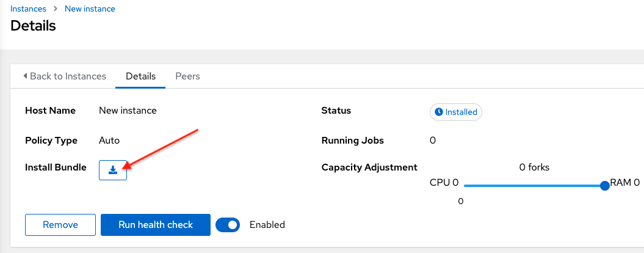Click the Auto policy type value
644x253 pixels.
pos(109,140)
